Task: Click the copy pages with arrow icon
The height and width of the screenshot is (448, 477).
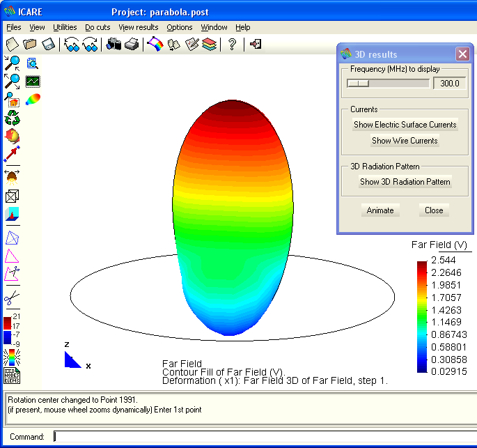Action: [x=173, y=45]
